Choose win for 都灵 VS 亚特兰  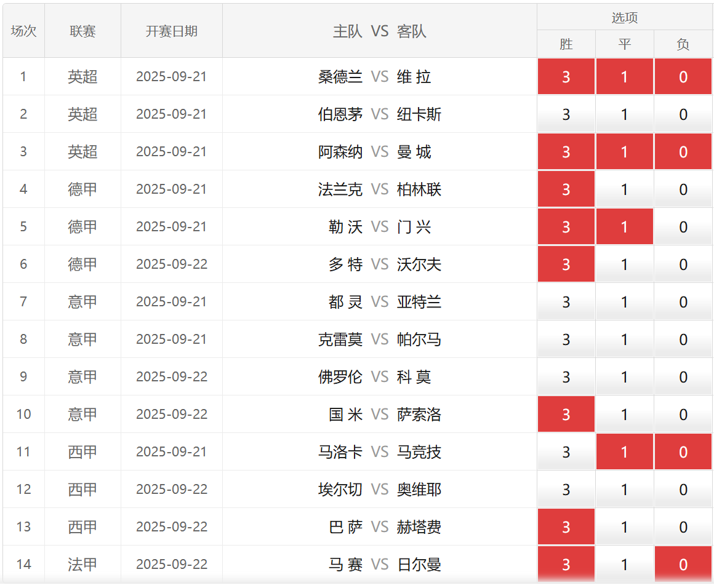click(566, 302)
